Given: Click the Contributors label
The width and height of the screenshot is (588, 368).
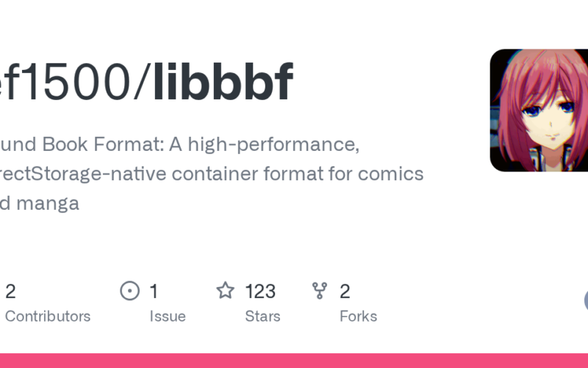Looking at the screenshot, I should pos(48,316).
